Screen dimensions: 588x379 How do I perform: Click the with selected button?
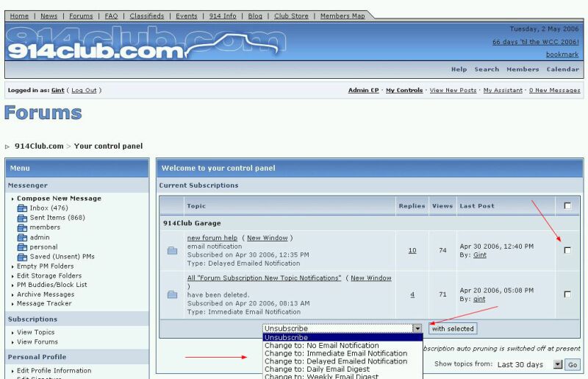[453, 329]
